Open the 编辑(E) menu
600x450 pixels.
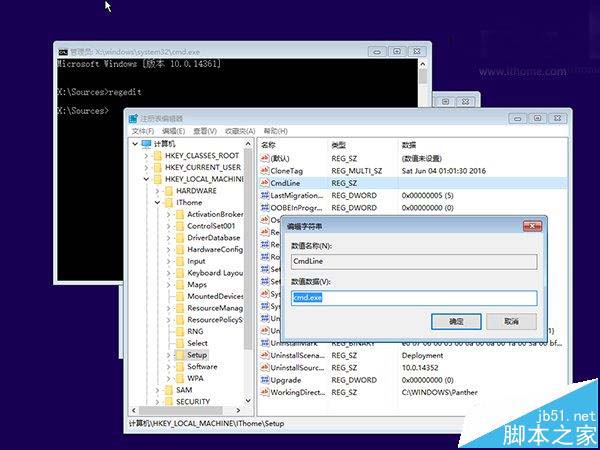(173, 131)
